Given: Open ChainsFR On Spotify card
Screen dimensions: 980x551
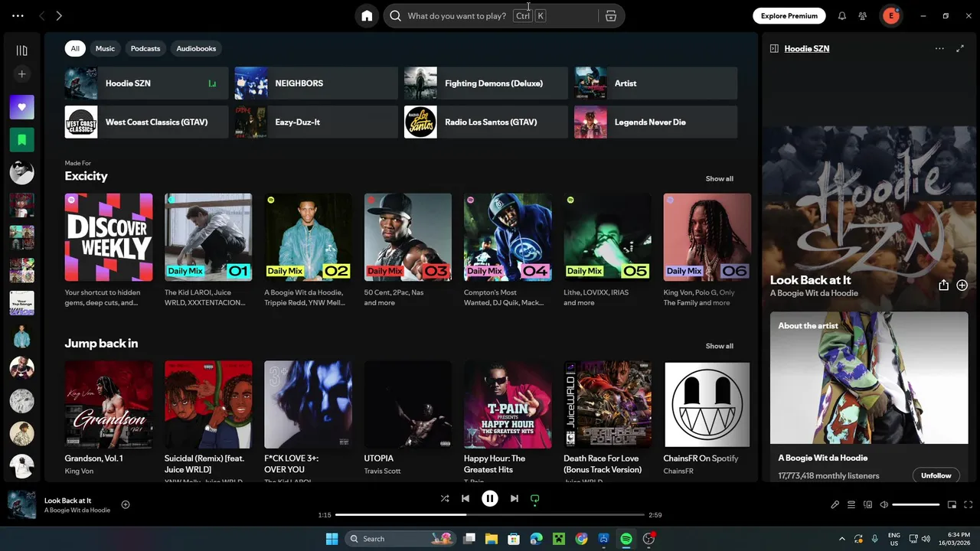Looking at the screenshot, I should pyautogui.click(x=707, y=419).
